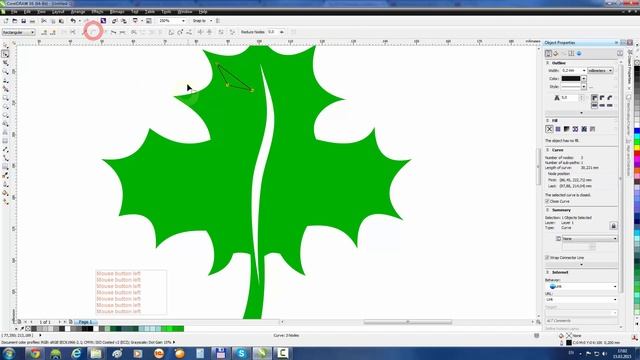
Task: Click the Copy icon in the toolbar
Action: click(53, 21)
